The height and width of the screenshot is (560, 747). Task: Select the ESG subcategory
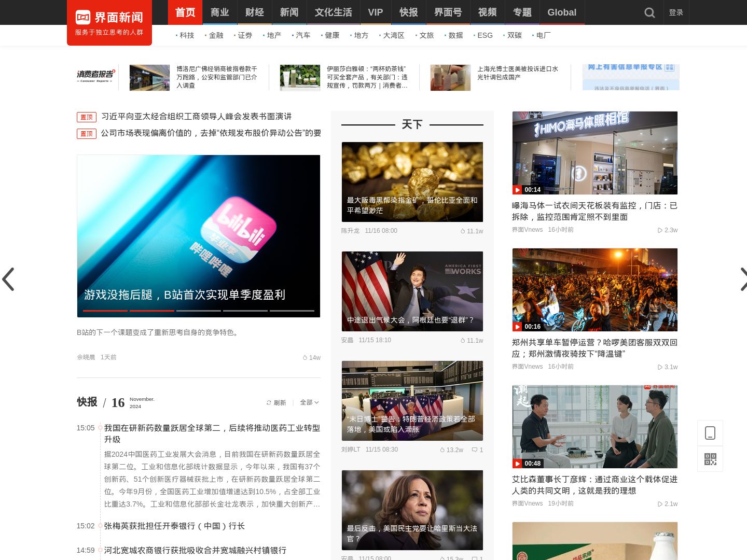point(485,35)
